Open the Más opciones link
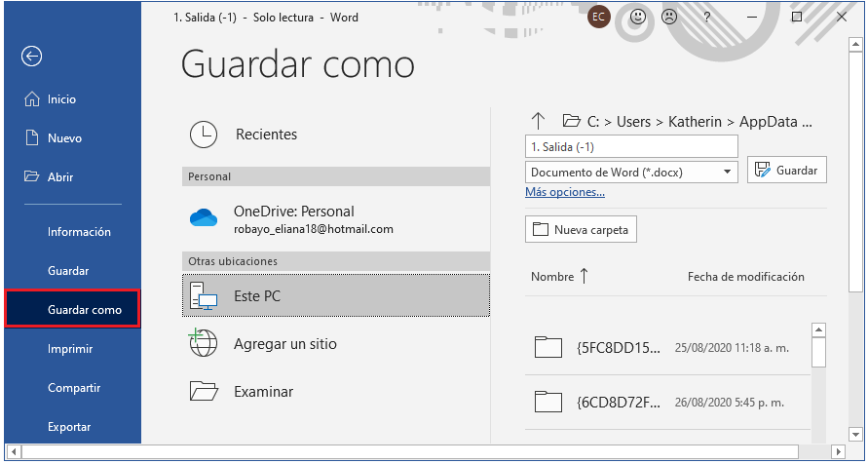The height and width of the screenshot is (464, 868). click(x=565, y=192)
